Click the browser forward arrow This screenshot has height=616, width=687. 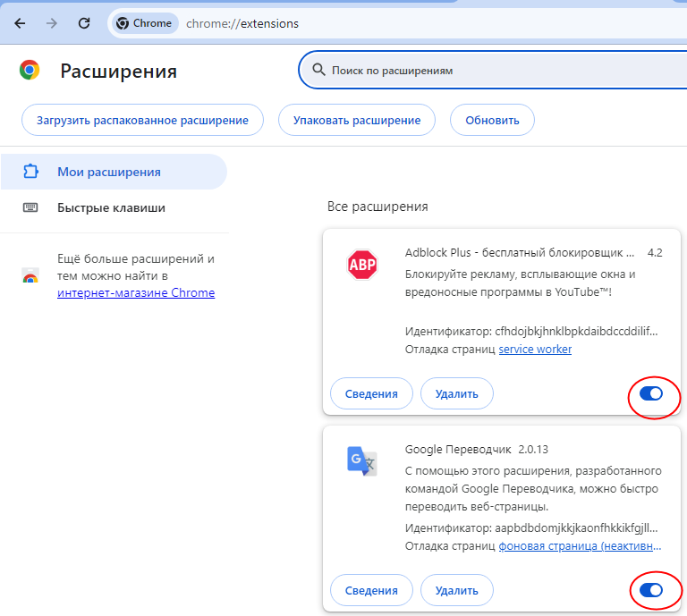point(52,23)
